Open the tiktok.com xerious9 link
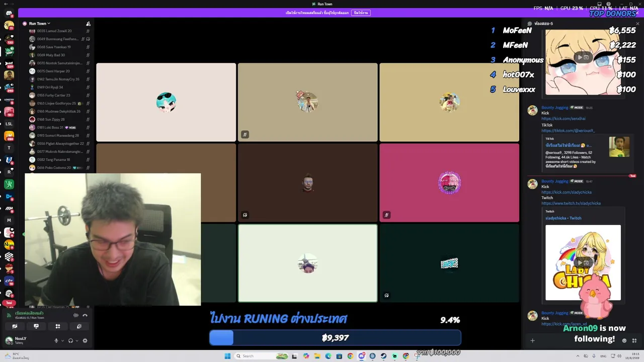 [568, 131]
